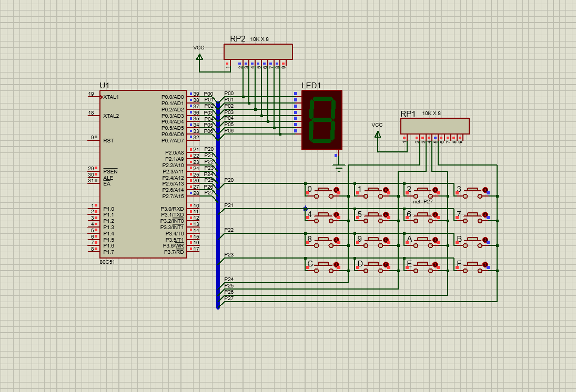576x392 pixels.
Task: Click the 'P3.5/T1' pin label
Action: (x=175, y=240)
